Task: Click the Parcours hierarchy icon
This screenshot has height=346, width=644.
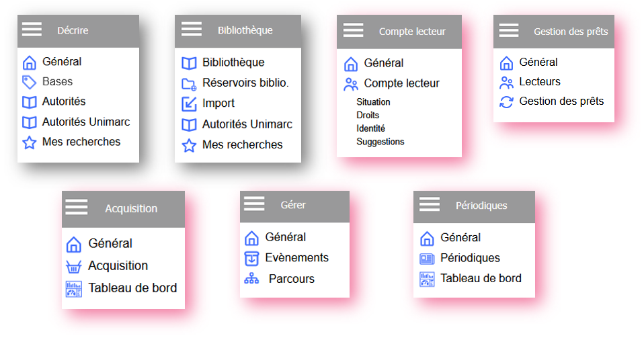Action: pyautogui.click(x=251, y=279)
